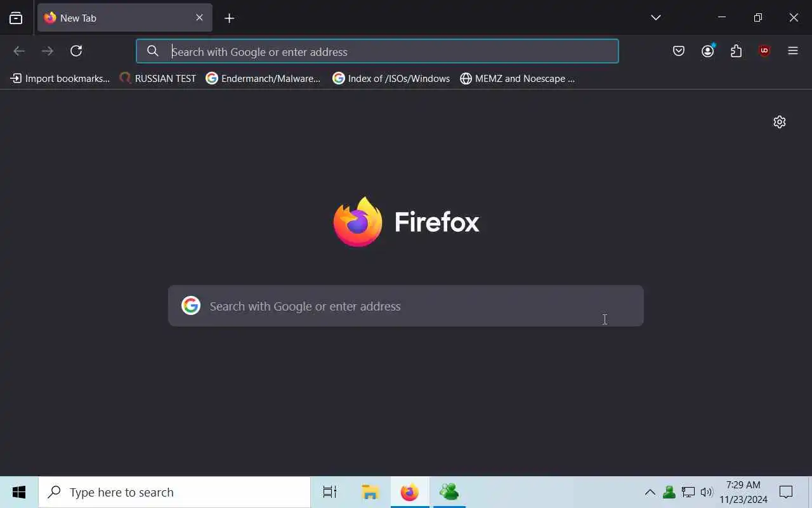The height and width of the screenshot is (508, 812).
Task: Expand the list all tabs chevron
Action: coord(656,18)
